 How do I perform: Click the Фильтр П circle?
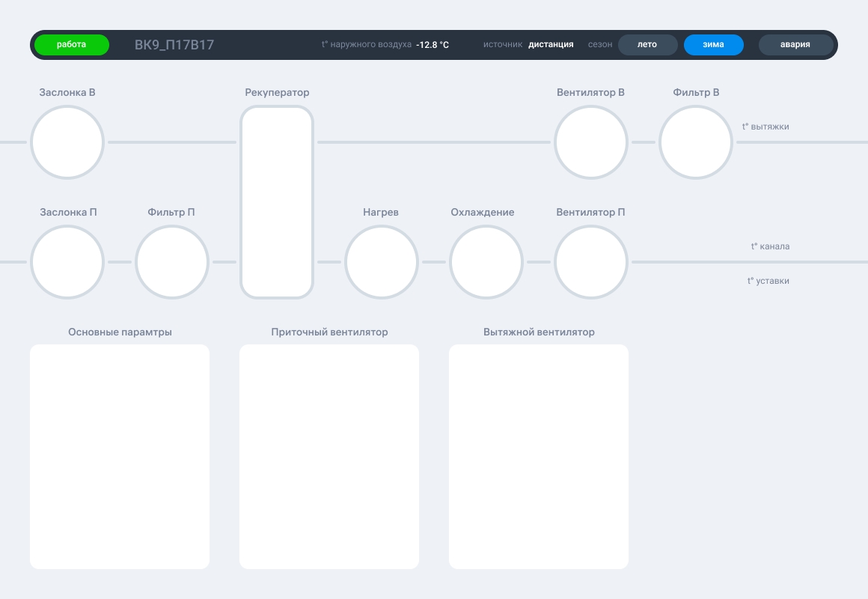pos(171,262)
